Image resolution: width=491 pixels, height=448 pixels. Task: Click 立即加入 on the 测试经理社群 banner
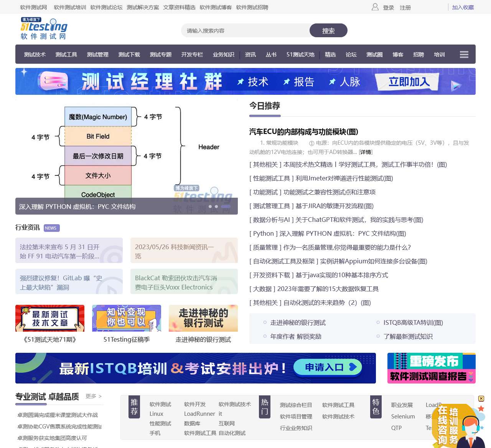409,81
